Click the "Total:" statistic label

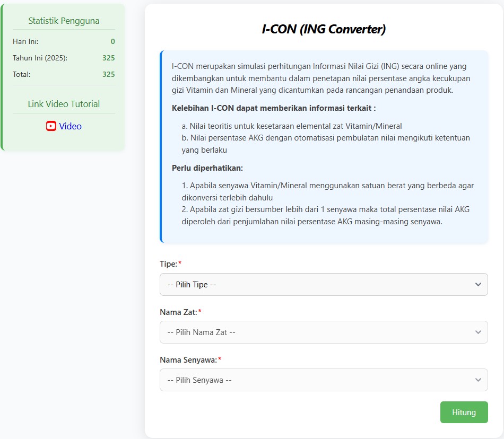[22, 74]
